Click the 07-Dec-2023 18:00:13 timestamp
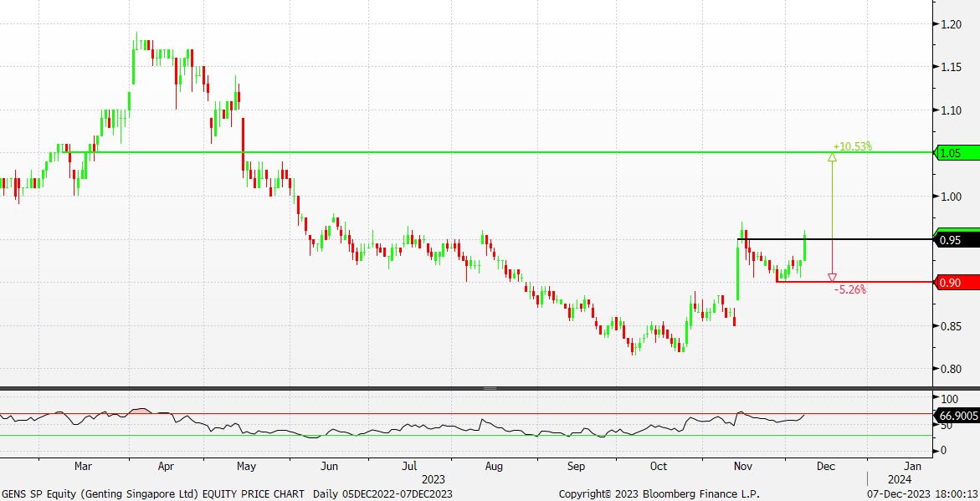This screenshot has width=980, height=501. click(x=924, y=494)
